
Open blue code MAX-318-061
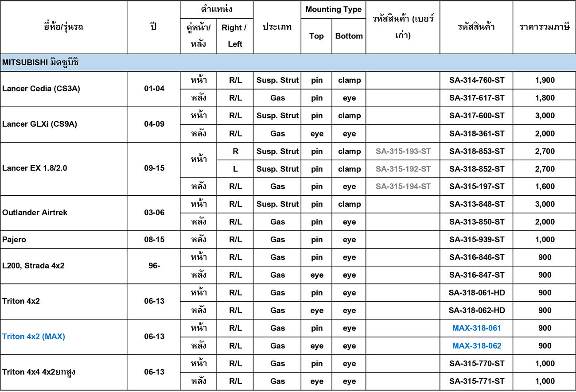click(477, 328)
